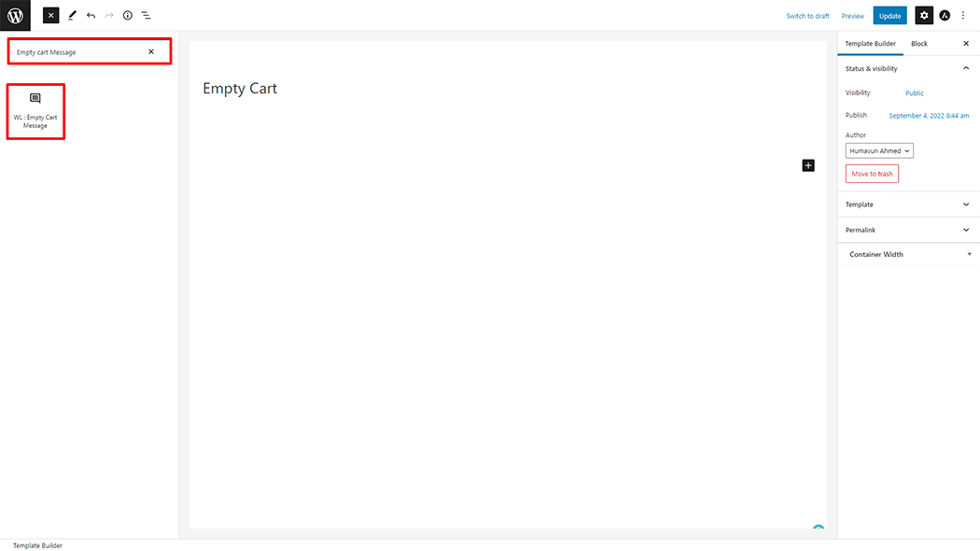
Task: Click the Redo arrow
Action: (109, 16)
